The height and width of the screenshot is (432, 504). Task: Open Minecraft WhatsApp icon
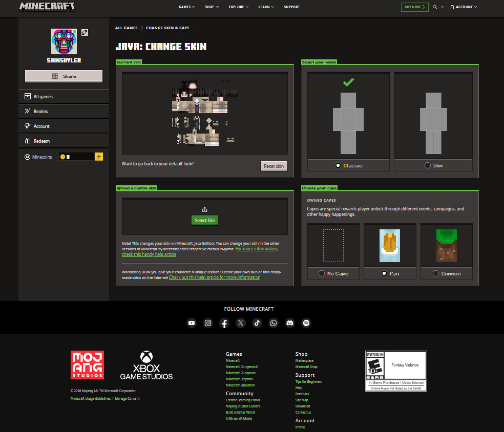(x=274, y=323)
